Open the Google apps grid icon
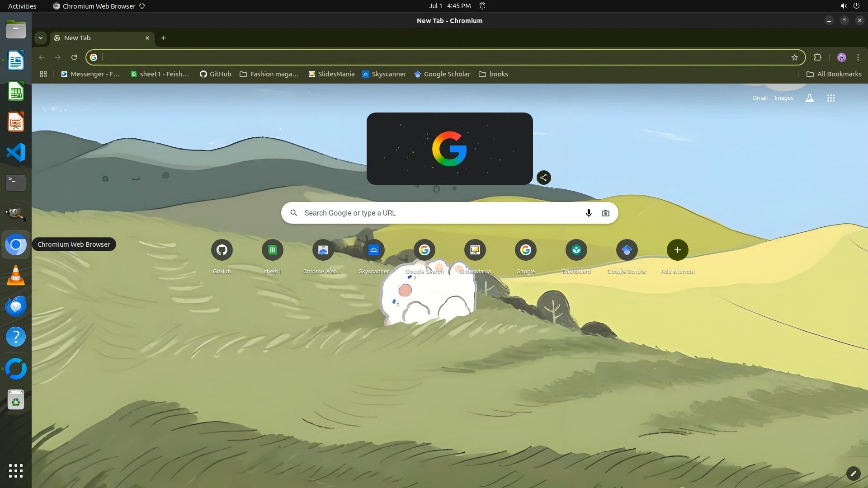The height and width of the screenshot is (488, 868). (x=830, y=98)
